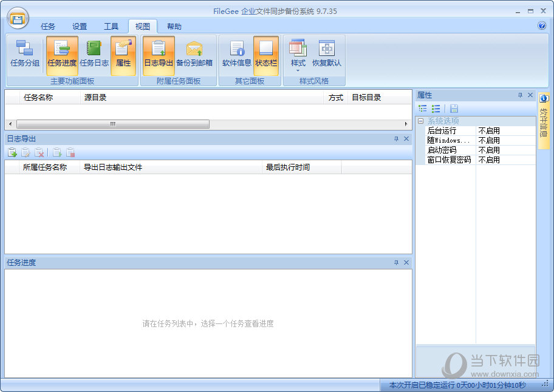554x392 pixels.
Task: Collapse the 系统选项 property group
Action: 420,121
